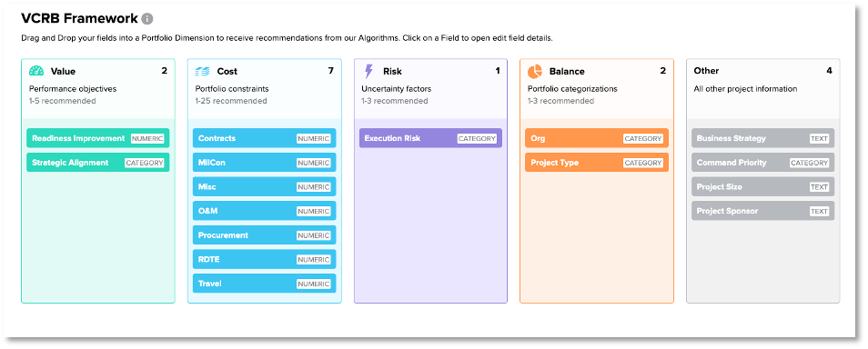Click the Misc cost field
Image resolution: width=868 pixels, height=349 pixels.
pyautogui.click(x=264, y=187)
